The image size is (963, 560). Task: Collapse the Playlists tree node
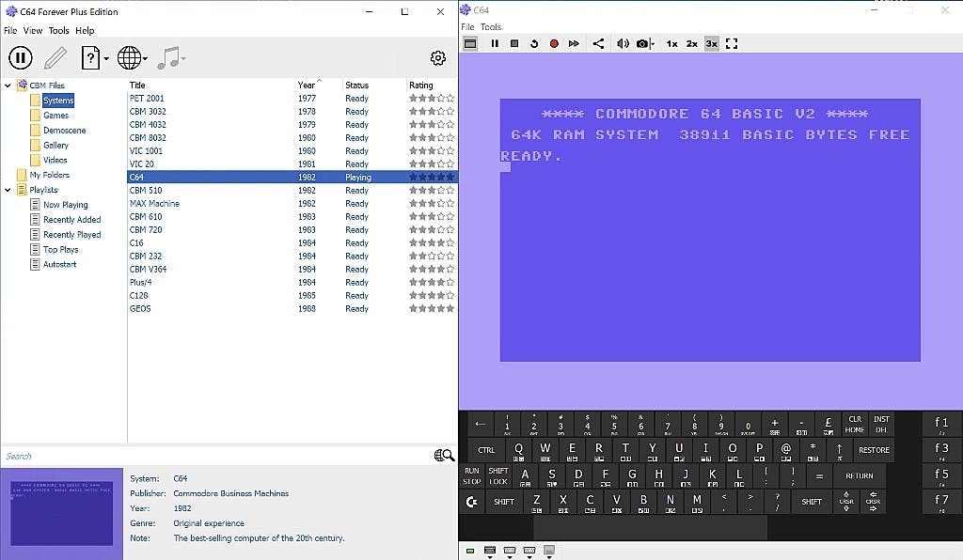8,190
